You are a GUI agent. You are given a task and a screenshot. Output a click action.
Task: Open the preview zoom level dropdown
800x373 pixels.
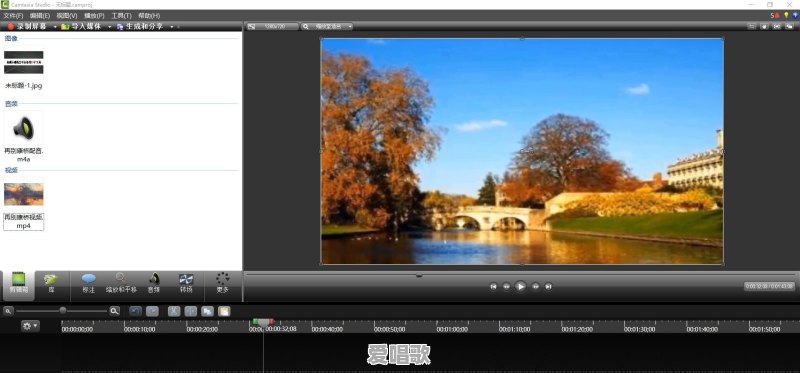click(x=327, y=27)
